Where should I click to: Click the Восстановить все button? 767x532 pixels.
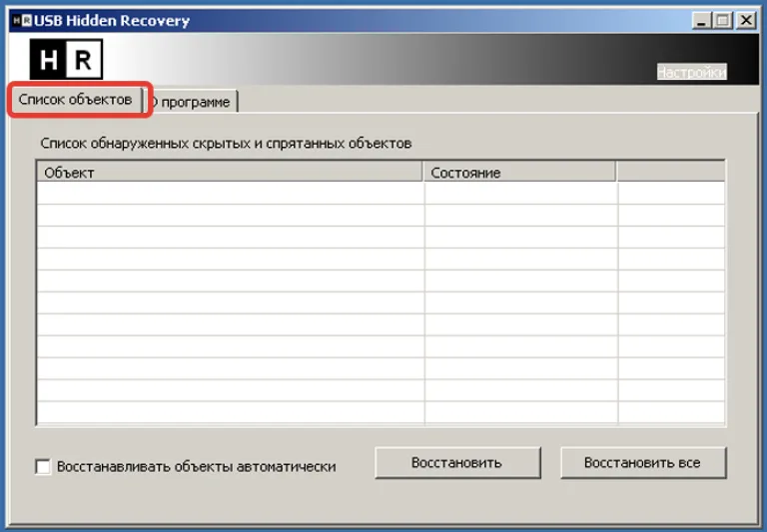(x=643, y=462)
